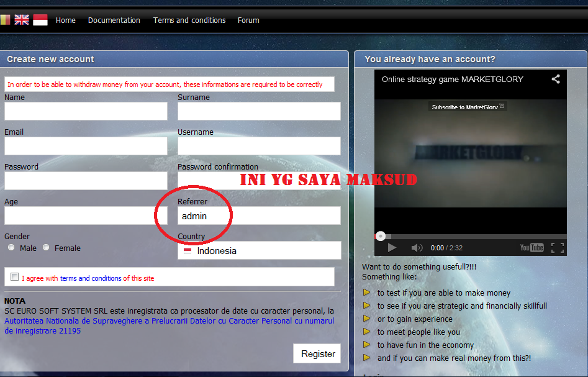This screenshot has width=588, height=377.
Task: Open Documentation menu item
Action: (114, 20)
